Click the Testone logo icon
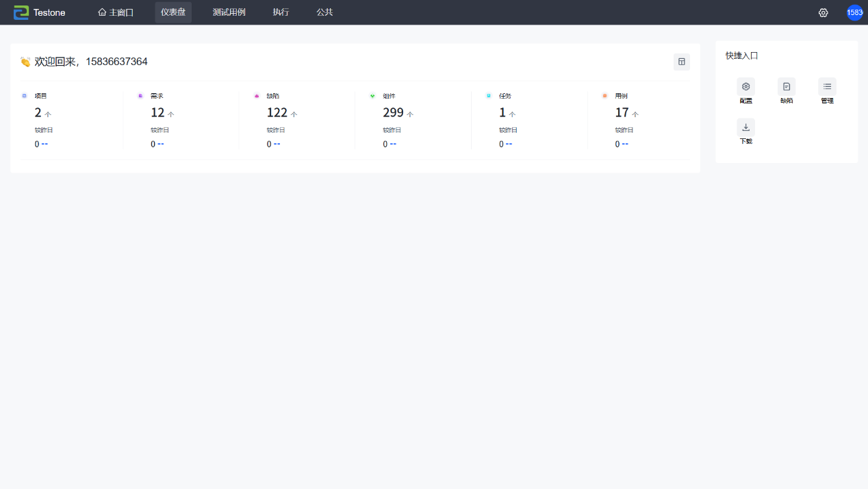Screen dimensions: 868x489 21,12
